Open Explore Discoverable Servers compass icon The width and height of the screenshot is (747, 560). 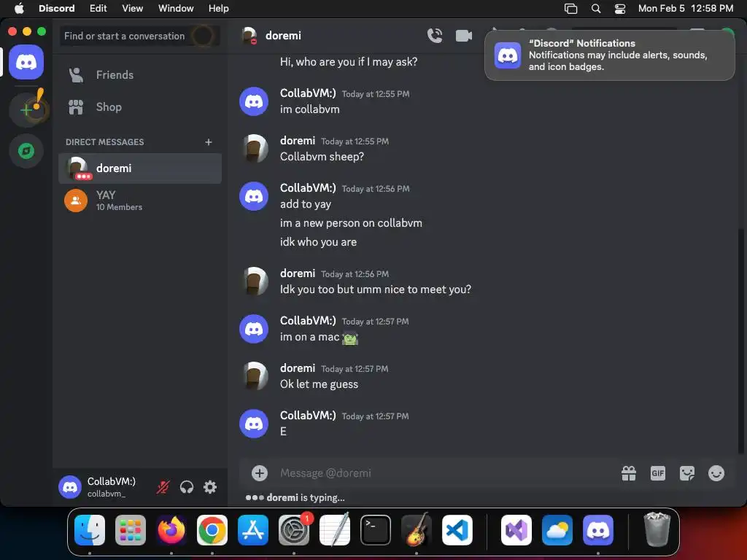pos(26,151)
